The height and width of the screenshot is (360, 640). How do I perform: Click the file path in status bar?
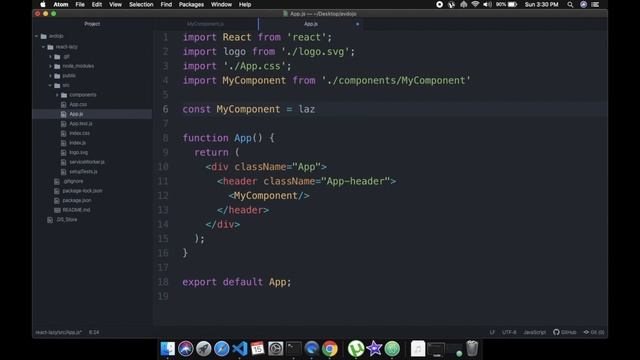tap(58, 332)
